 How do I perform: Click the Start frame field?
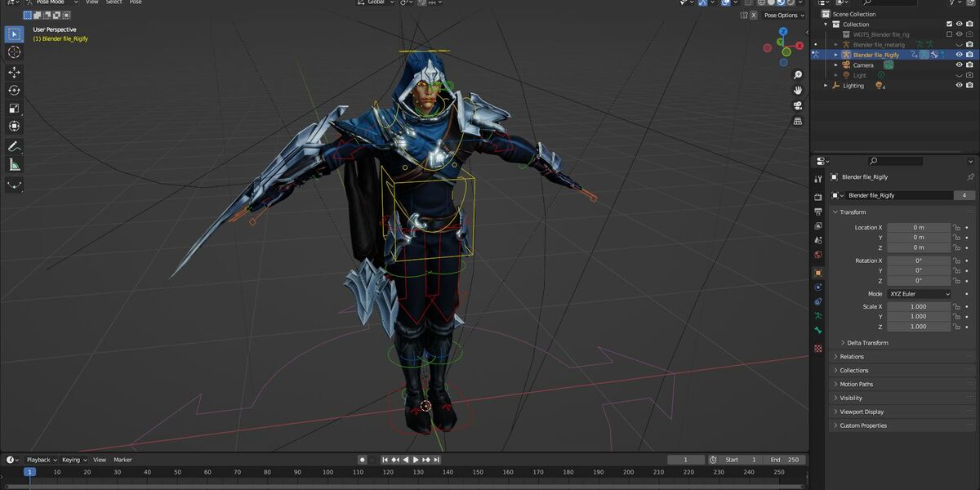[x=741, y=460]
